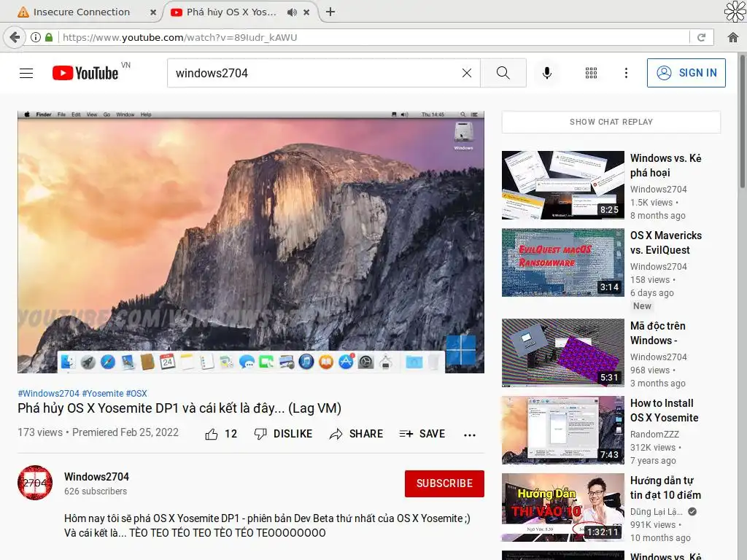Click SHOW CHAT REPLAY button

coord(611,122)
